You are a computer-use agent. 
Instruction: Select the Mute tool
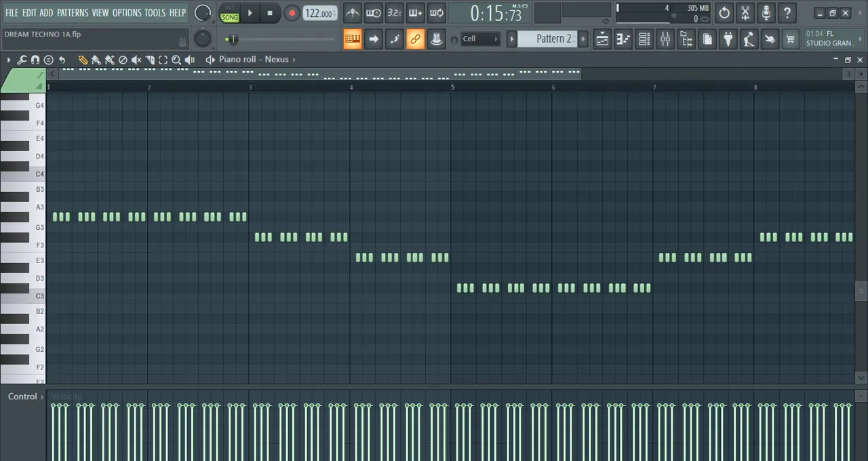coord(136,60)
